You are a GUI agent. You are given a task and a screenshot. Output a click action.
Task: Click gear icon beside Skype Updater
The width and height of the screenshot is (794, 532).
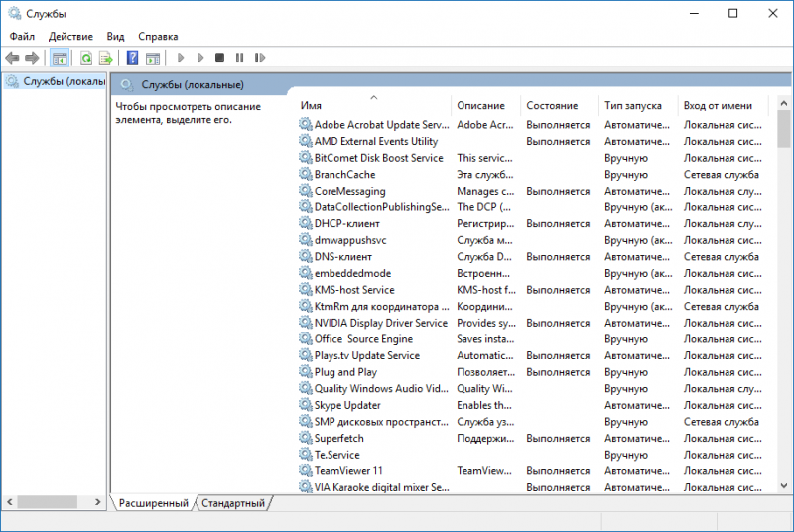[x=306, y=405]
